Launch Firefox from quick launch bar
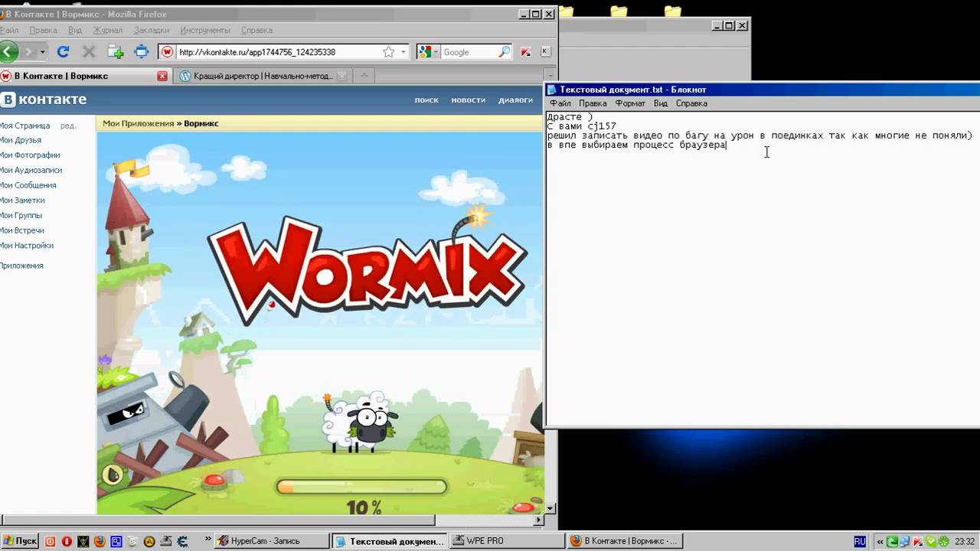The image size is (980, 551). pyautogui.click(x=100, y=541)
